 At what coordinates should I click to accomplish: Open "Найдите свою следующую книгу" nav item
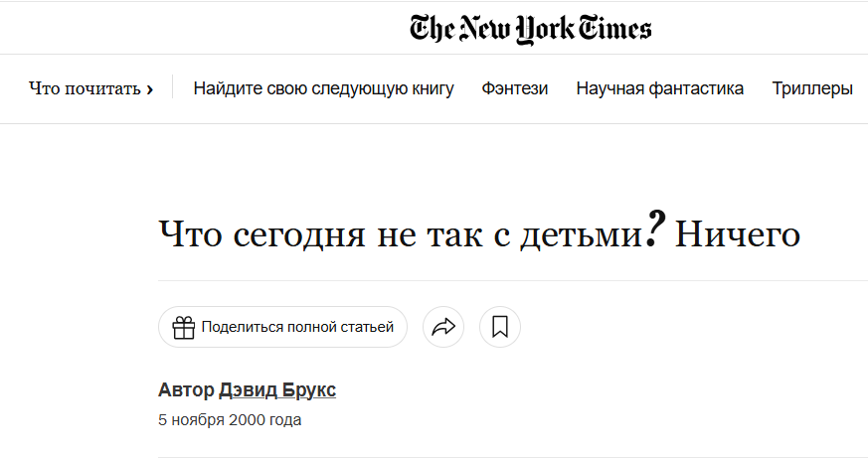tap(323, 88)
